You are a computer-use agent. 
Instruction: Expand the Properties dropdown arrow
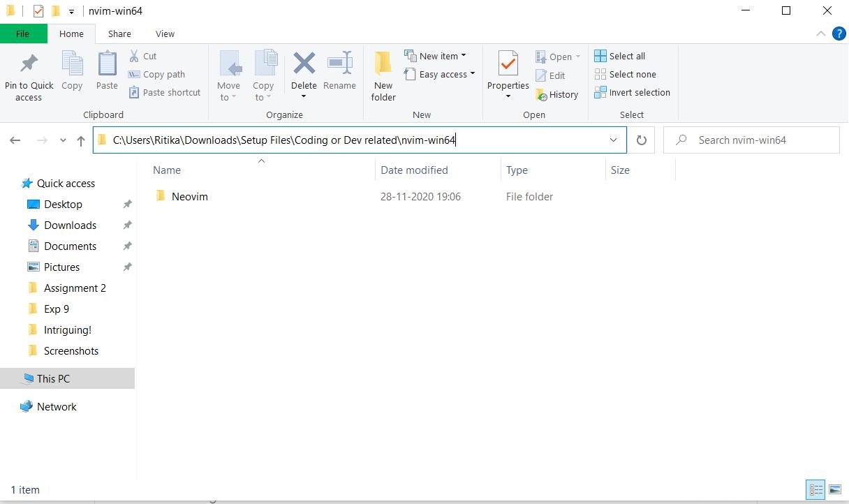coord(508,96)
